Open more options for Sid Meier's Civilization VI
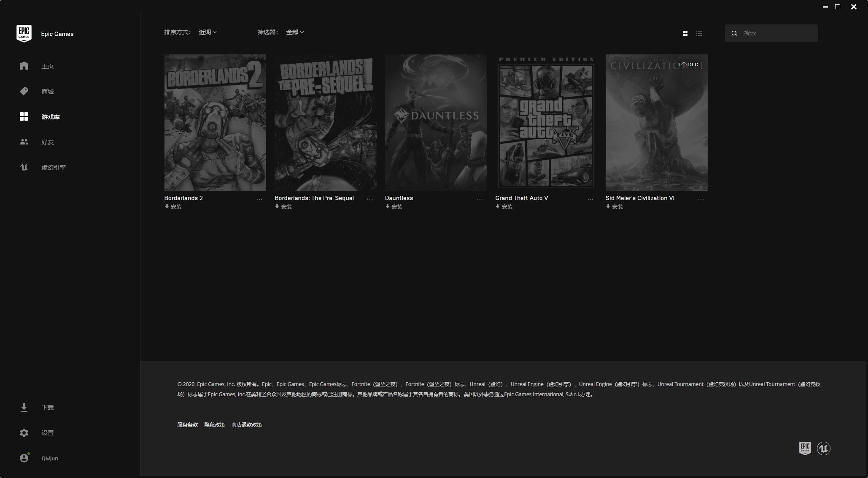 coord(701,199)
